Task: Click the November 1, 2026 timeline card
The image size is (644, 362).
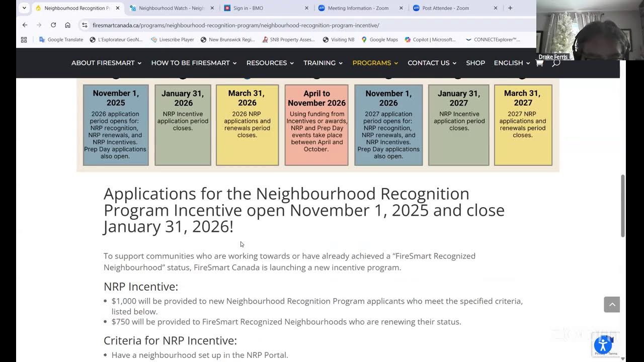Action: (x=388, y=125)
